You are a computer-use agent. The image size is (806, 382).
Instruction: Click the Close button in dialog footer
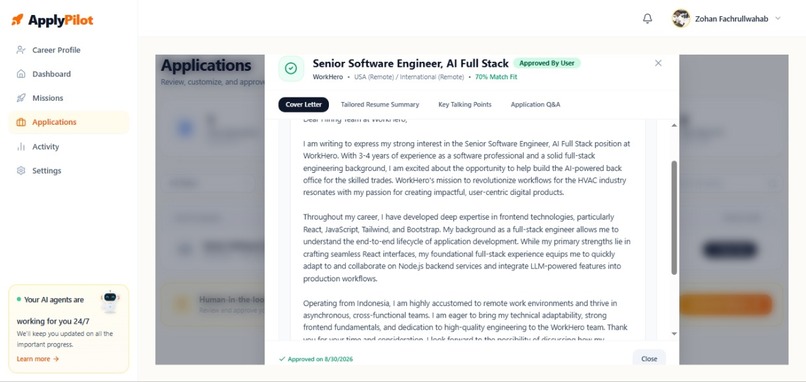(649, 358)
